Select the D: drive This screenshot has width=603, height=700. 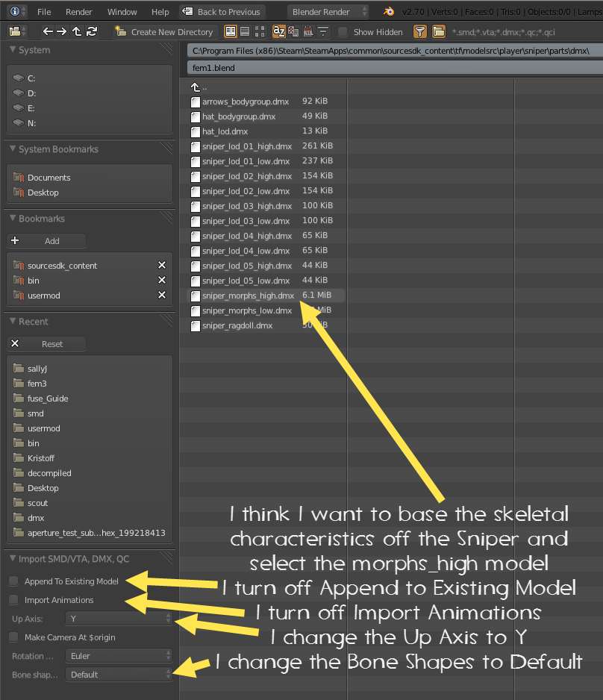click(x=90, y=93)
